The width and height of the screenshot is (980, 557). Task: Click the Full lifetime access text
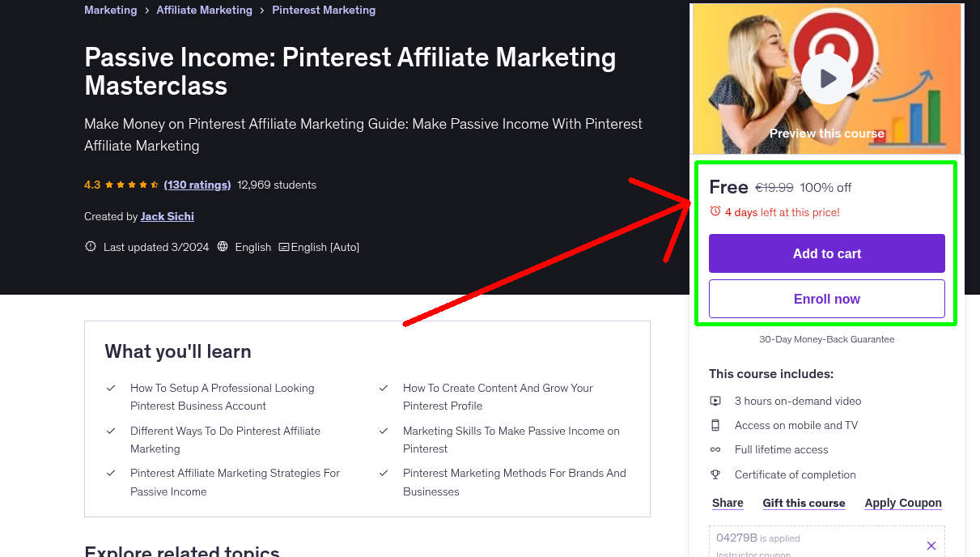tap(782, 449)
